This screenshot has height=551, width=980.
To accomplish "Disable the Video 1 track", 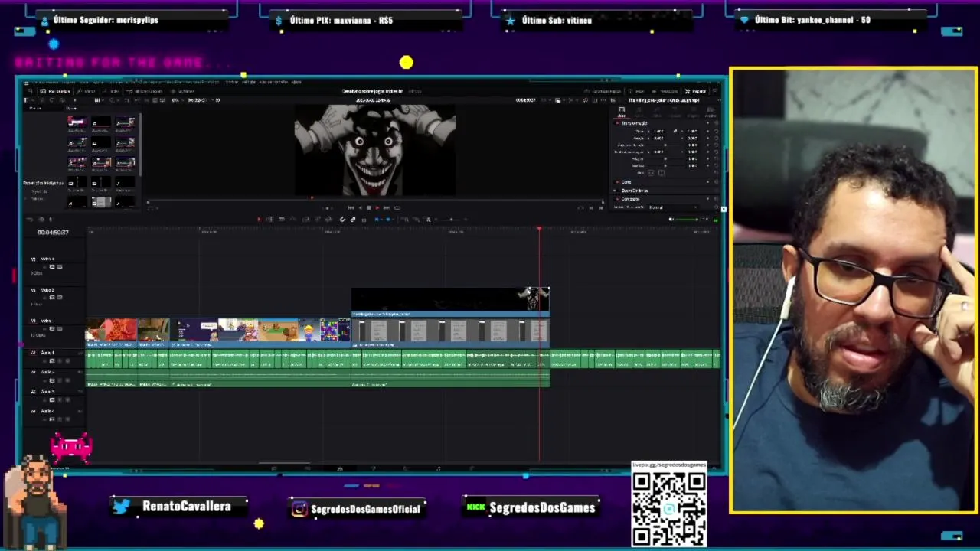I will (60, 328).
